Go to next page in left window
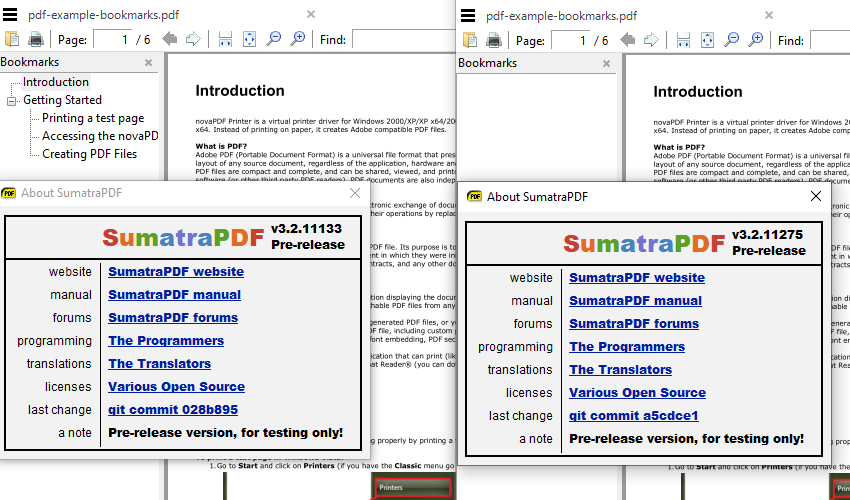 coord(193,39)
